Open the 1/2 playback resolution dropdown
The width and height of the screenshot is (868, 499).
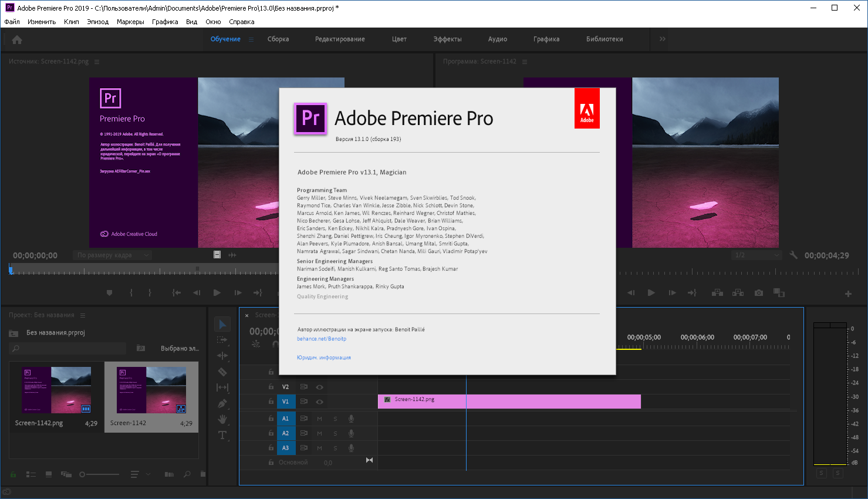756,255
